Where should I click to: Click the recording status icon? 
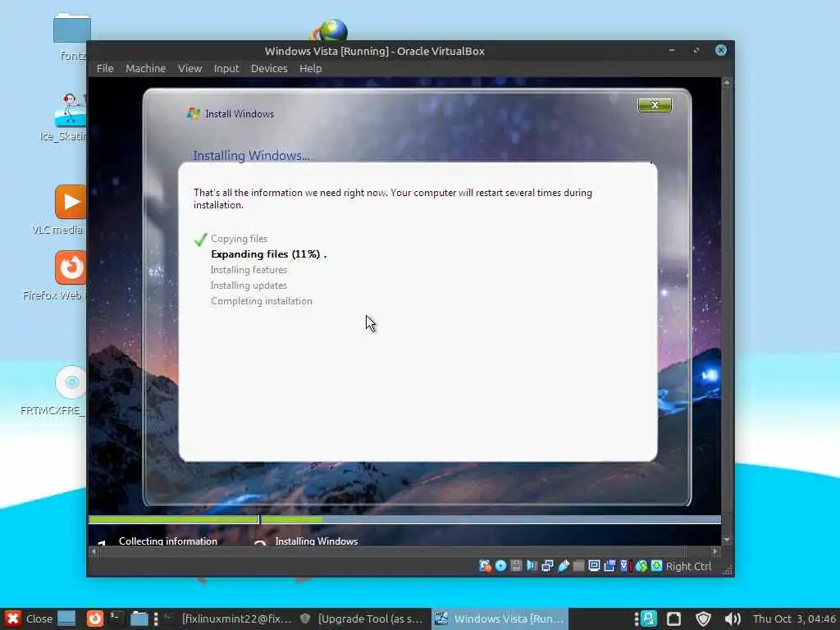click(609, 566)
